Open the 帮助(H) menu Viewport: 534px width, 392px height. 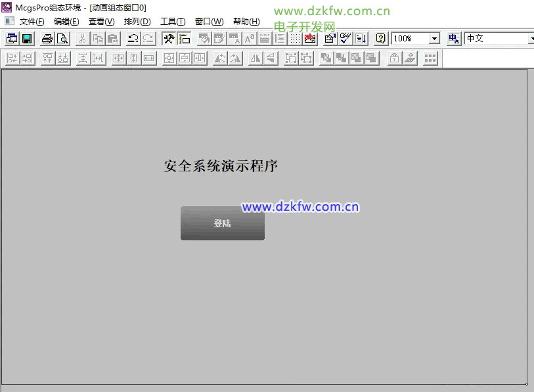[246, 22]
